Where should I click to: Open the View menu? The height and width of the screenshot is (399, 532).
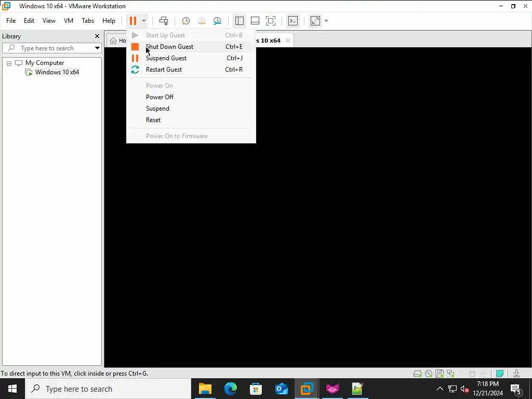pyautogui.click(x=49, y=21)
